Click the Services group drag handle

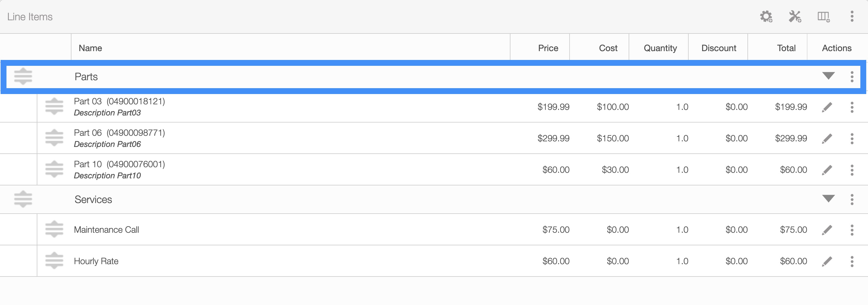(23, 199)
